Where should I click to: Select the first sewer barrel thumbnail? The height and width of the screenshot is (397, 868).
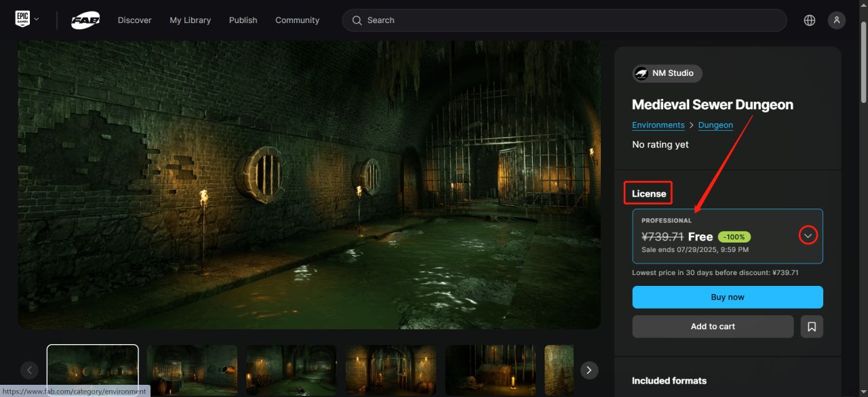pyautogui.click(x=93, y=370)
